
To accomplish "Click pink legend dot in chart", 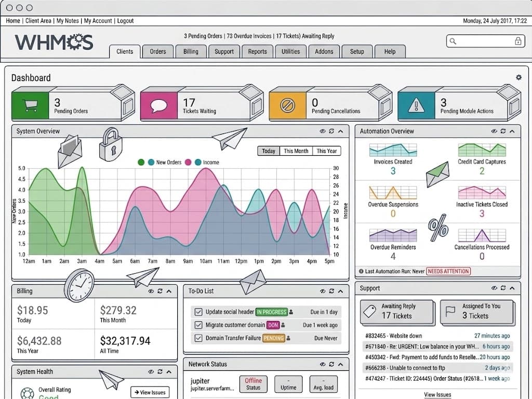I will 188,162.
